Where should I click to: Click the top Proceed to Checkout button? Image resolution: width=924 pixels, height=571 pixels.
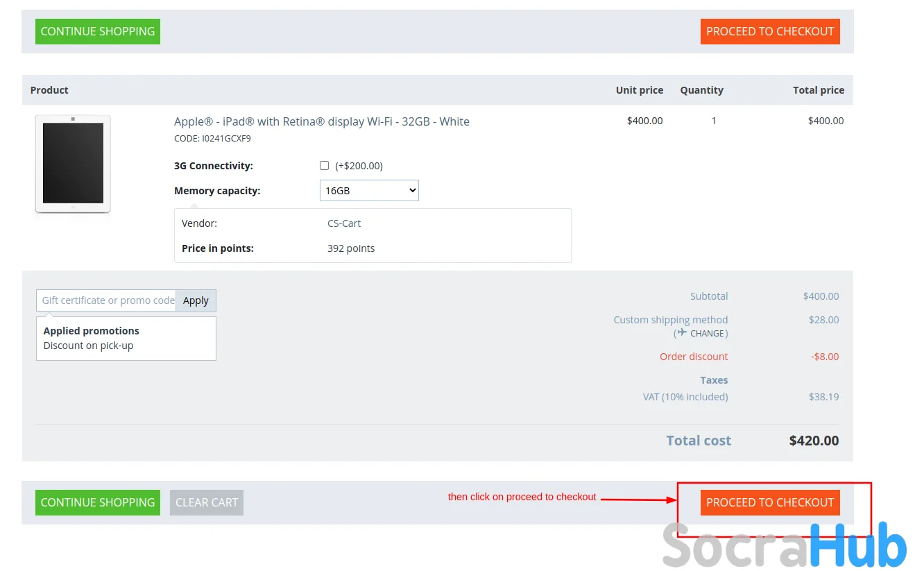tap(770, 31)
